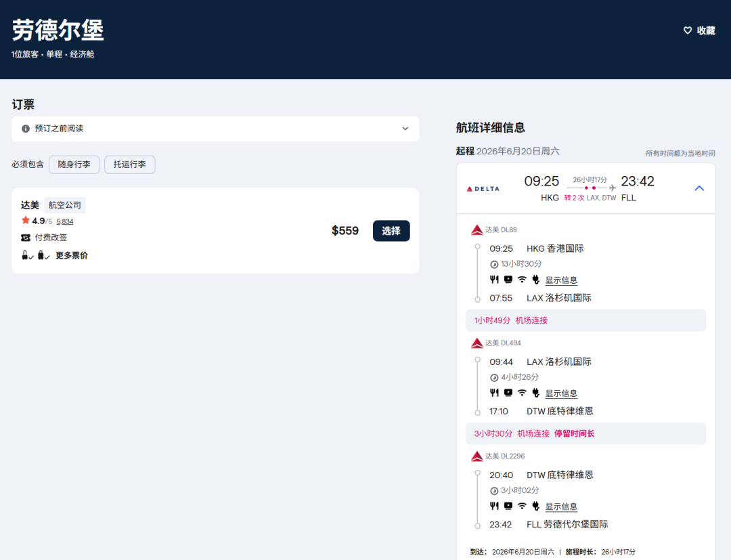The height and width of the screenshot is (560, 731).
Task: Click the meal icon for flight DL494
Action: point(494,393)
